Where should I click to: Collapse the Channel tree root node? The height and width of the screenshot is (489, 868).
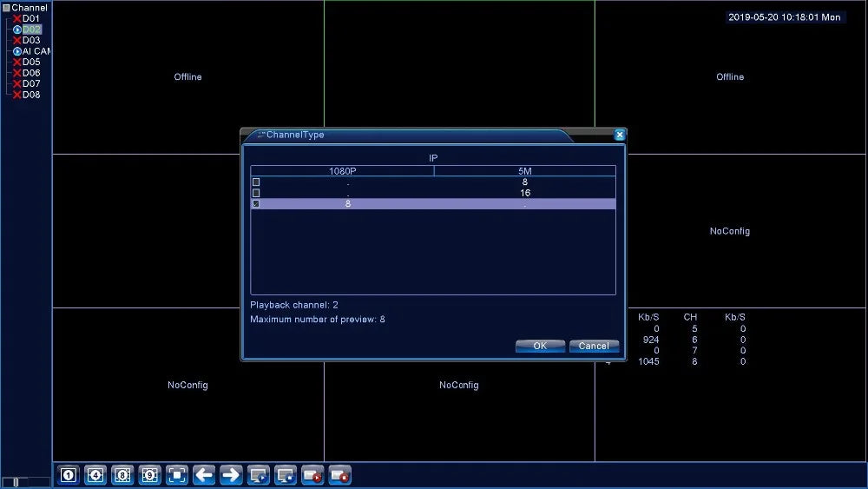[x=6, y=8]
